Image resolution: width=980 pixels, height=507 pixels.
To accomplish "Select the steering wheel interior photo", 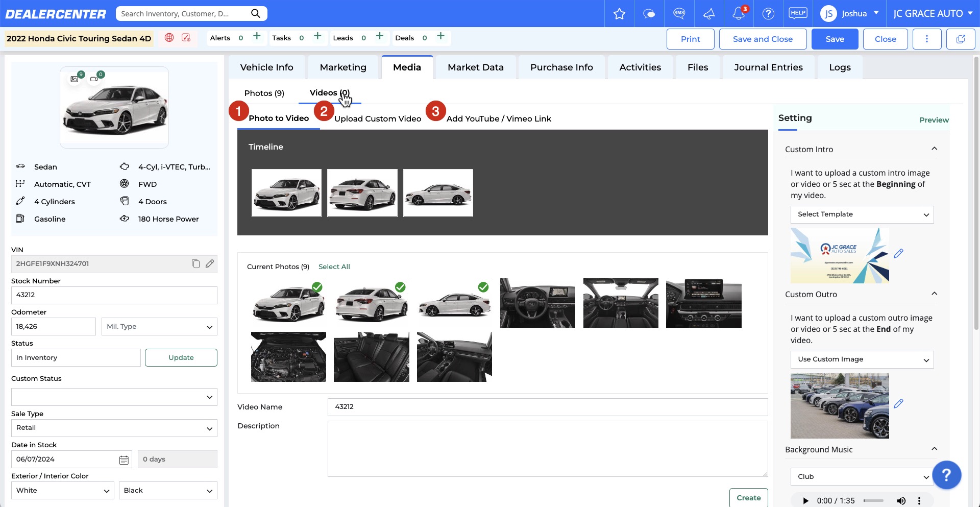I will point(537,303).
